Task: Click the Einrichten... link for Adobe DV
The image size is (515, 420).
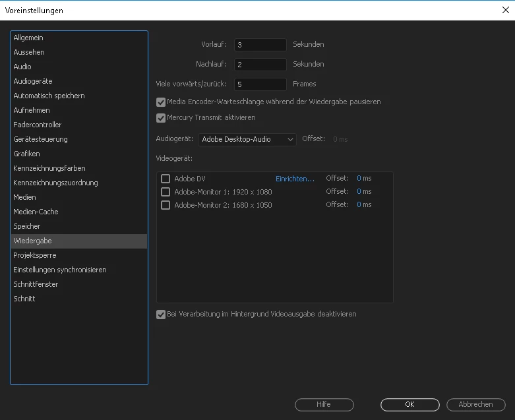Action: [295, 179]
